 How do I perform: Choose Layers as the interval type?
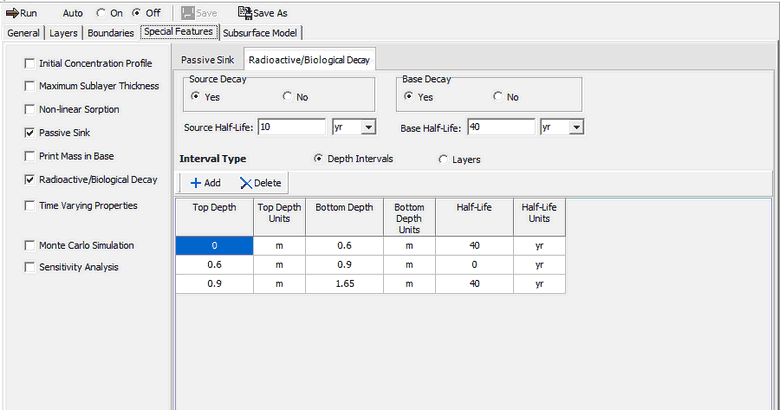[443, 159]
